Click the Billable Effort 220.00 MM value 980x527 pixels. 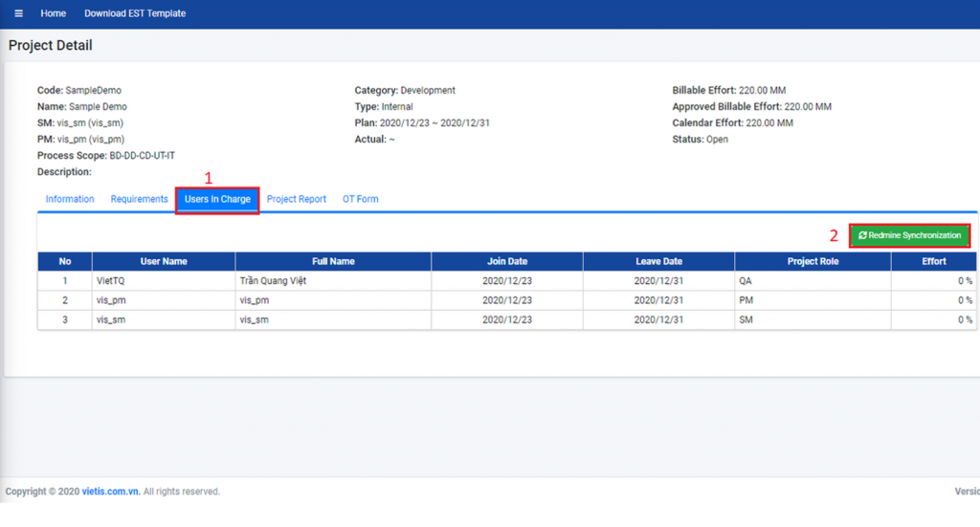click(762, 91)
